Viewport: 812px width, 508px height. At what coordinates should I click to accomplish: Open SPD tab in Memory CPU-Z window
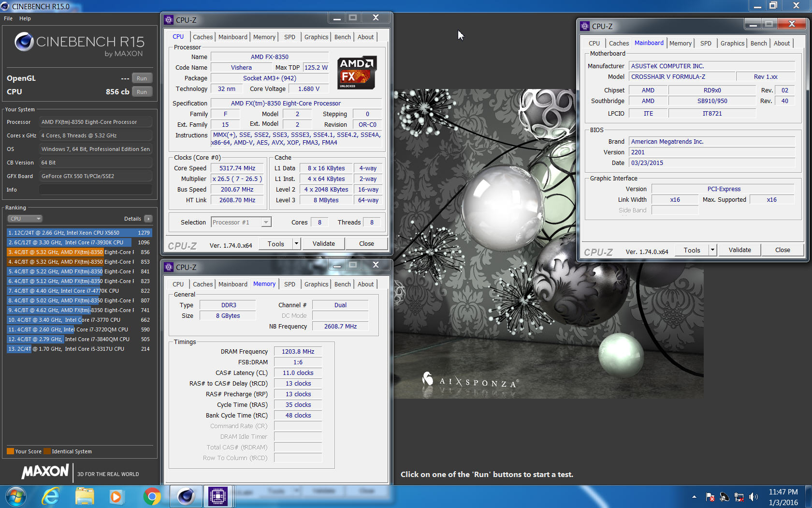click(x=290, y=284)
